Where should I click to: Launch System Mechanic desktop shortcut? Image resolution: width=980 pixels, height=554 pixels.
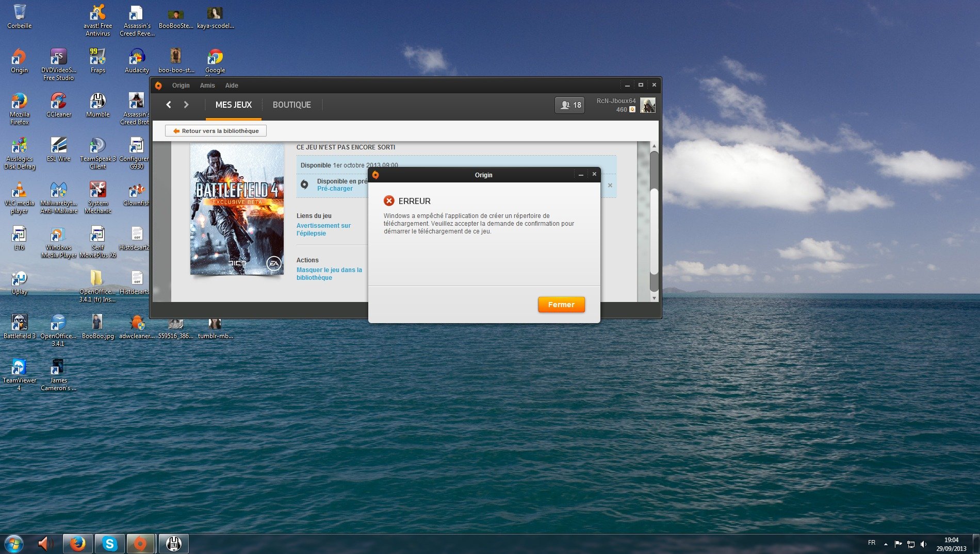(x=97, y=197)
